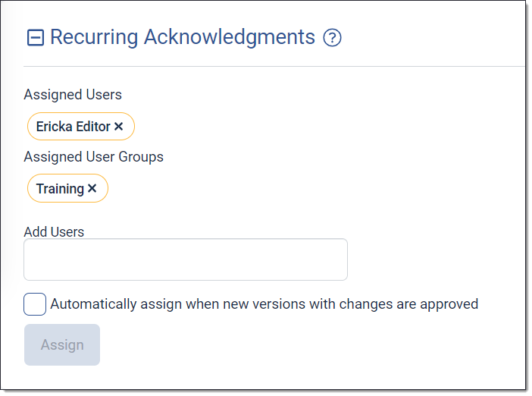Click the Assigned Users label
This screenshot has width=532, height=396.
73,95
